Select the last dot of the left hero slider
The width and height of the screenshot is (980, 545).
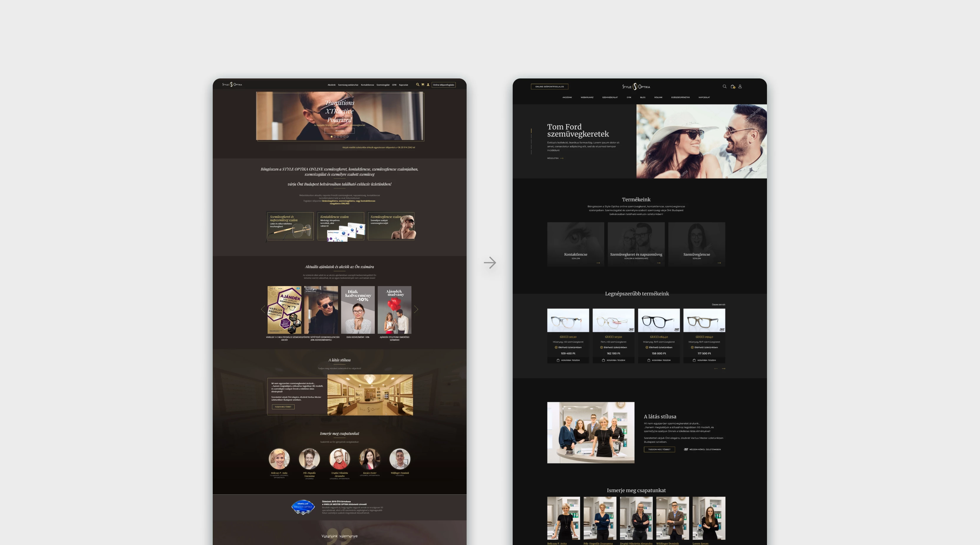click(x=347, y=136)
